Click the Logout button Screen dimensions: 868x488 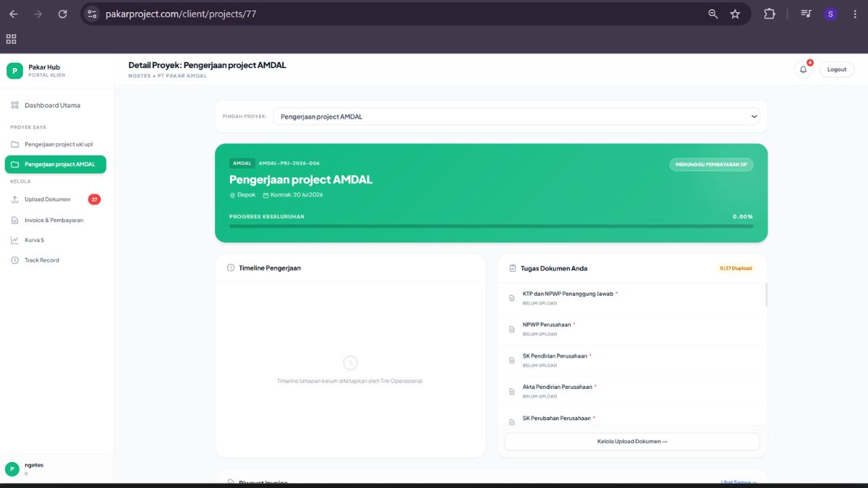(x=837, y=69)
